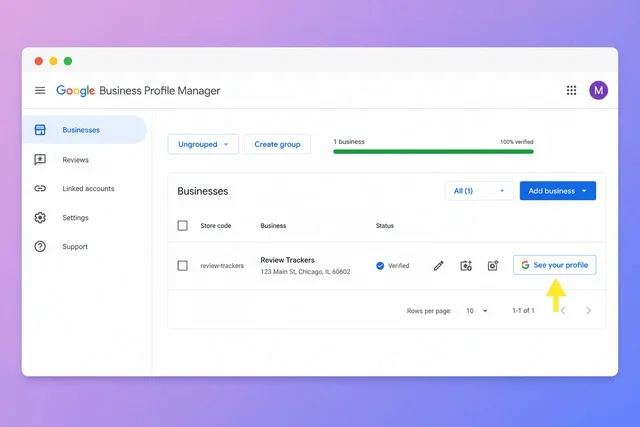This screenshot has height=427, width=640.
Task: Click the Reviews star-bubble icon
Action: pos(40,160)
